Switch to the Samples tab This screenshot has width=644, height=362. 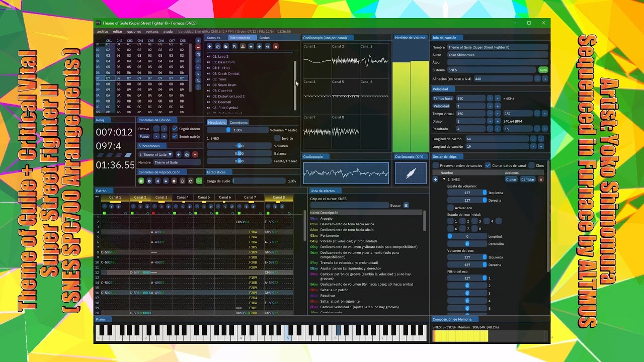(214, 38)
